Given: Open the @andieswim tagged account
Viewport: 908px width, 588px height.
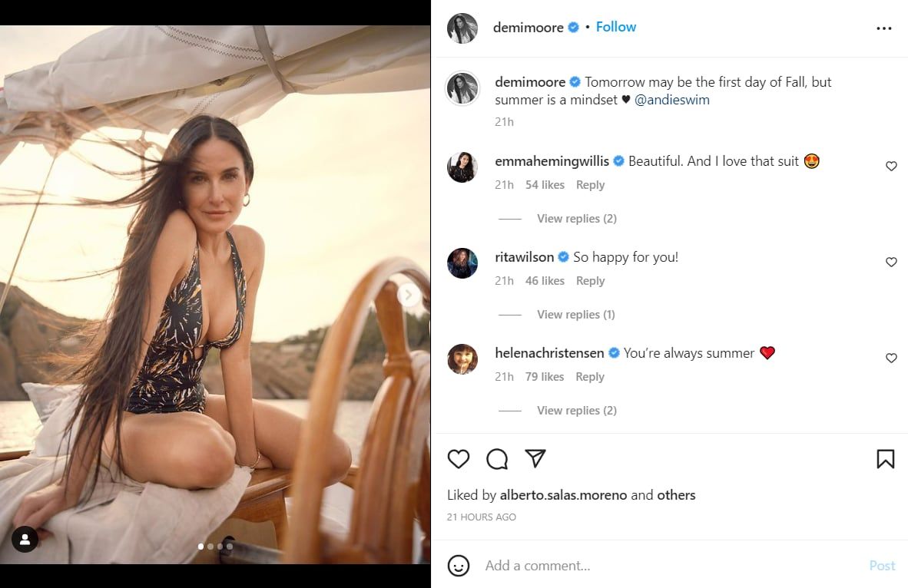Looking at the screenshot, I should click(x=672, y=99).
